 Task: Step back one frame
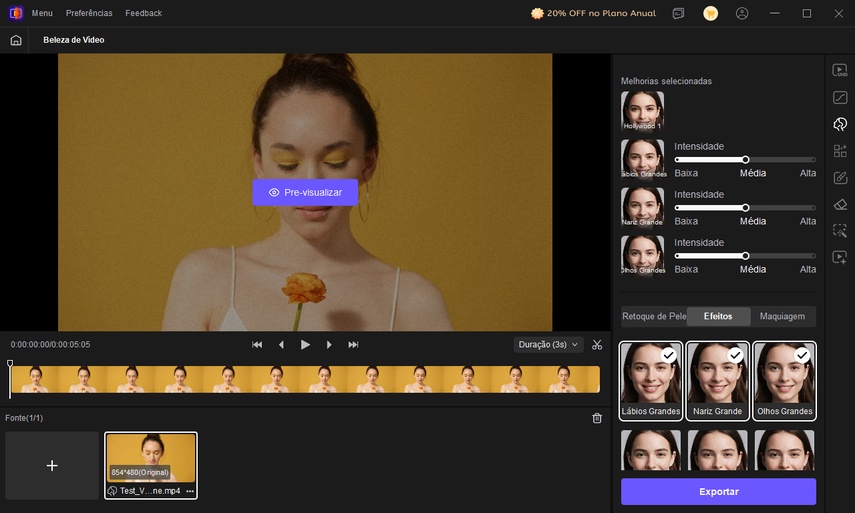[281, 345]
